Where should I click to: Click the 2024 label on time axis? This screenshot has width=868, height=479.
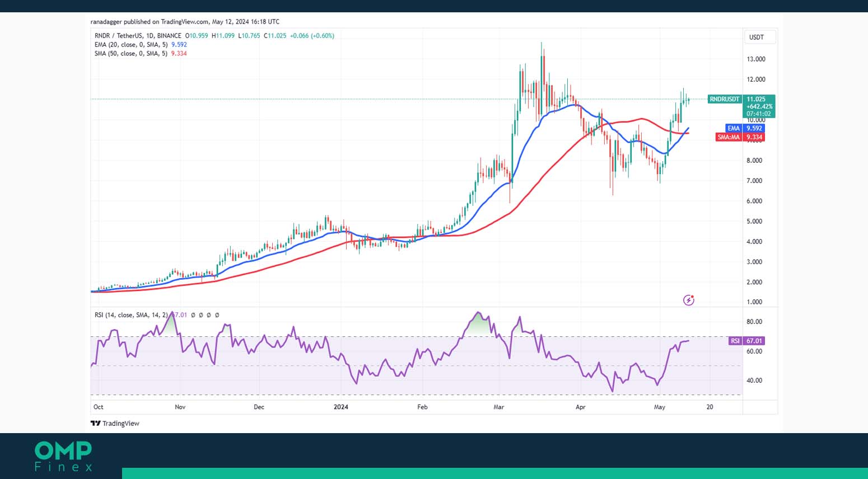tap(340, 407)
